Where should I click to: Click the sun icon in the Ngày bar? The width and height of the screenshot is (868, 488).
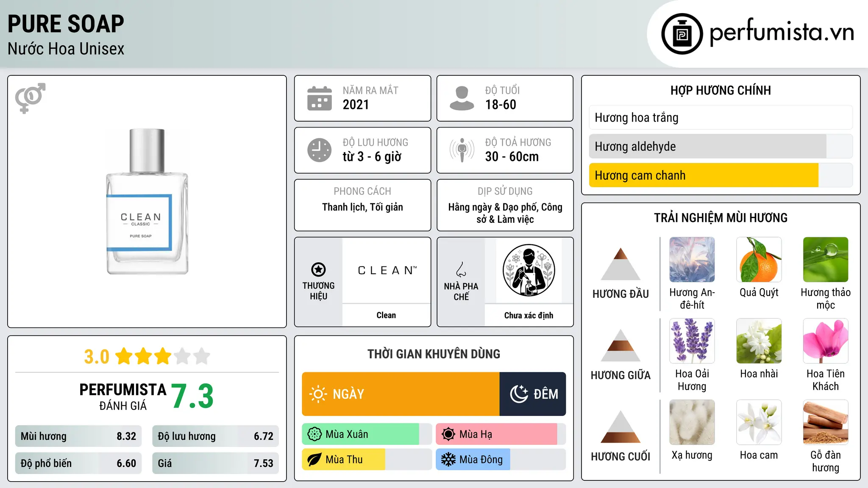(318, 394)
